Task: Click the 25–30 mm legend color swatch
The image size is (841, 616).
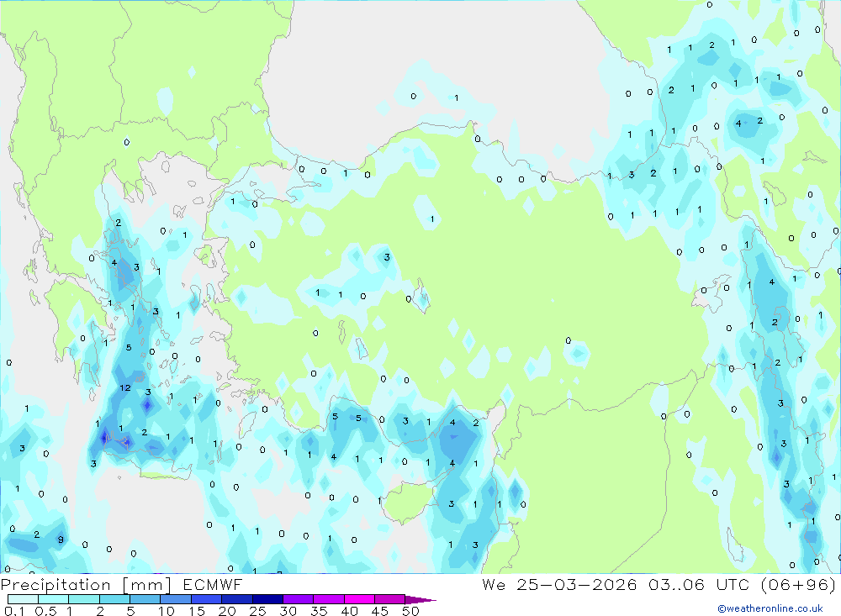Action: click(x=267, y=599)
